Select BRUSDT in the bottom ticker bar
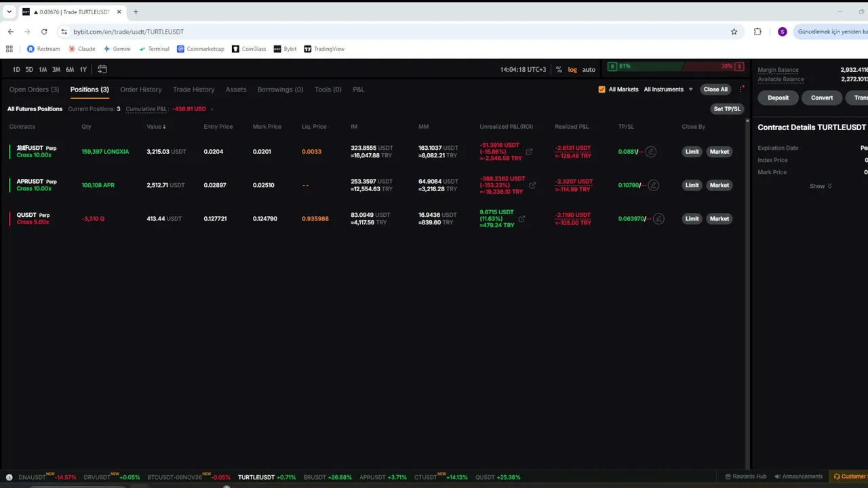This screenshot has height=488, width=868. coord(327,477)
